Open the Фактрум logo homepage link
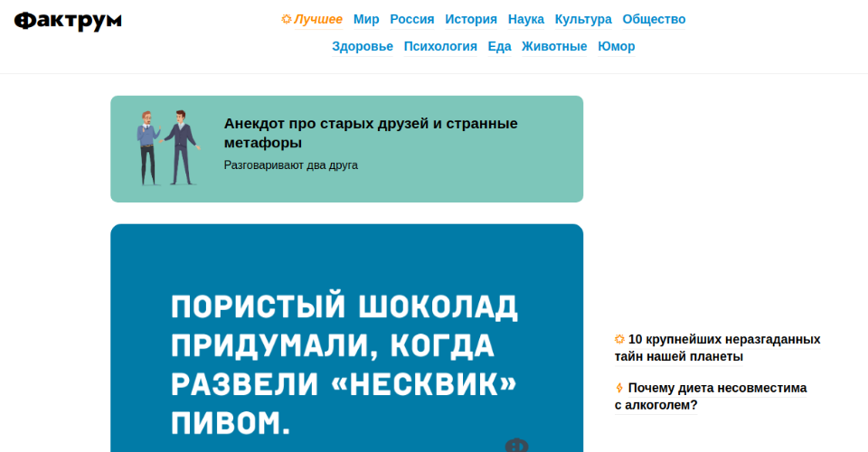868x452 pixels. [x=68, y=21]
